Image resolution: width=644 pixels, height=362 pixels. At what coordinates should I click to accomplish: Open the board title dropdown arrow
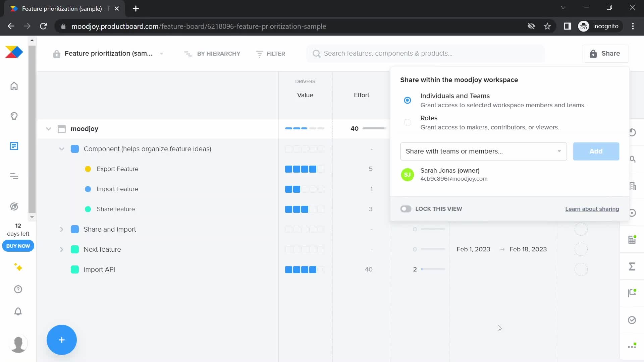pyautogui.click(x=162, y=54)
